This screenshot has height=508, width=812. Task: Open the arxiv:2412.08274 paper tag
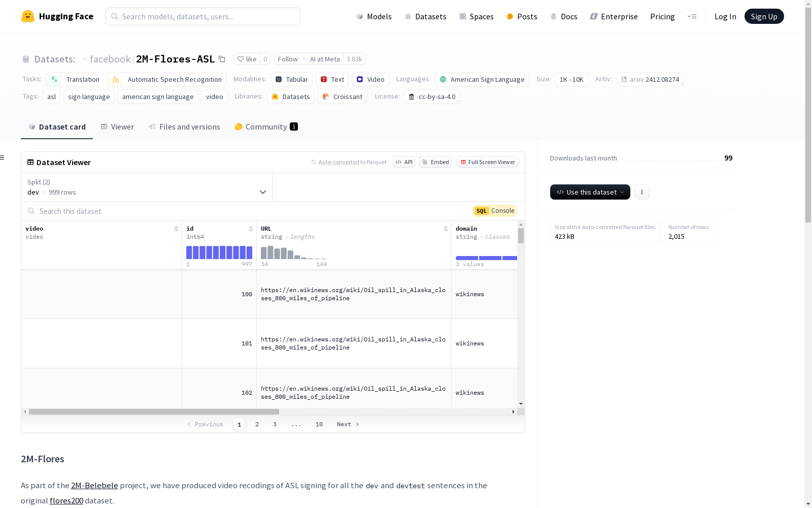click(x=650, y=79)
